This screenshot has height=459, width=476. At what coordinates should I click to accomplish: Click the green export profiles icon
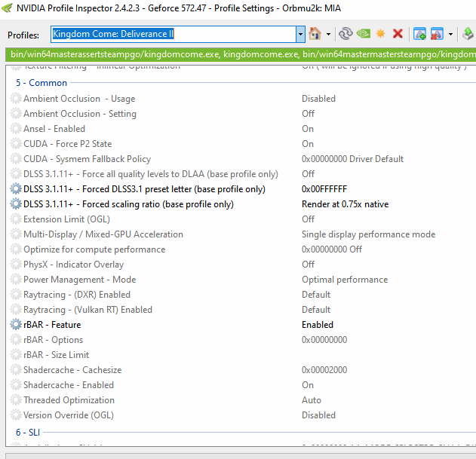(468, 34)
